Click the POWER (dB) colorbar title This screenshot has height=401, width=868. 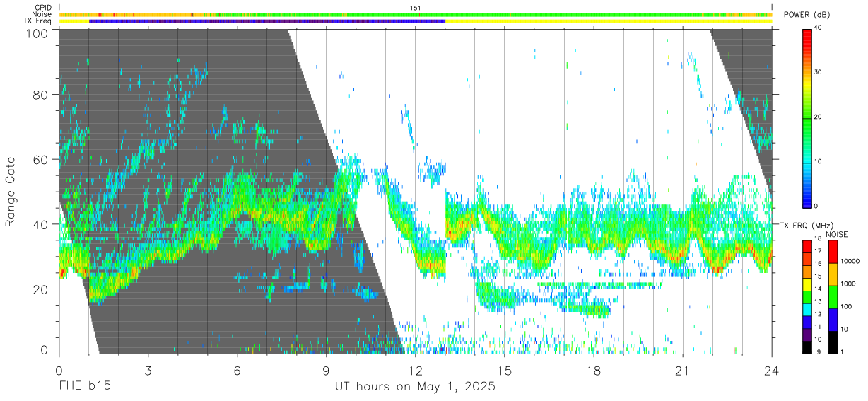pos(807,15)
